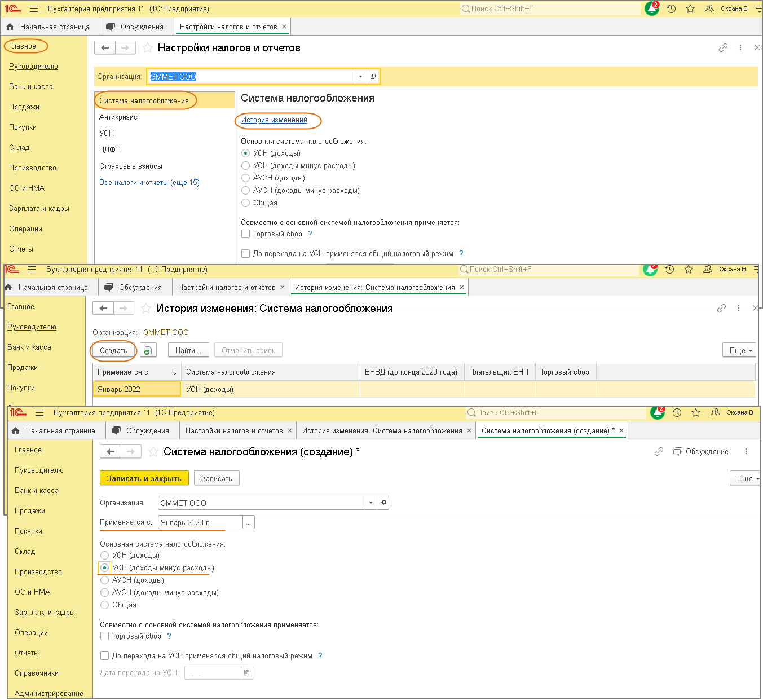
Task: Click search field in top window
Action: pos(550,8)
